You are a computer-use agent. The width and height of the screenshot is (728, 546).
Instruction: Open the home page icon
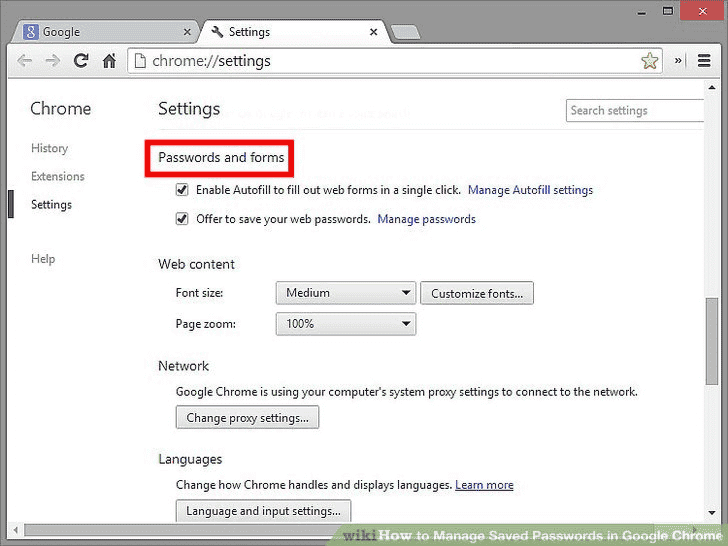point(109,60)
